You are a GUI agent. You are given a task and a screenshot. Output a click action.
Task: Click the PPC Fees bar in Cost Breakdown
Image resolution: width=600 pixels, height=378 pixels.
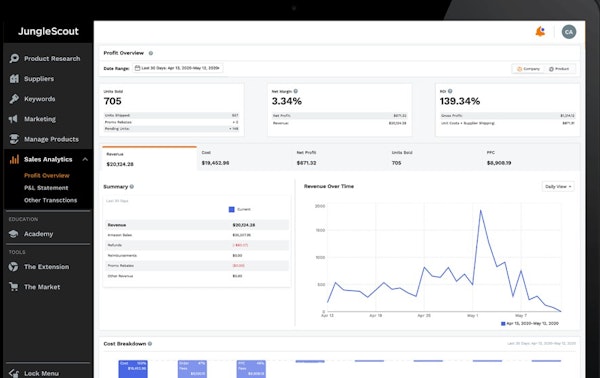point(251,369)
